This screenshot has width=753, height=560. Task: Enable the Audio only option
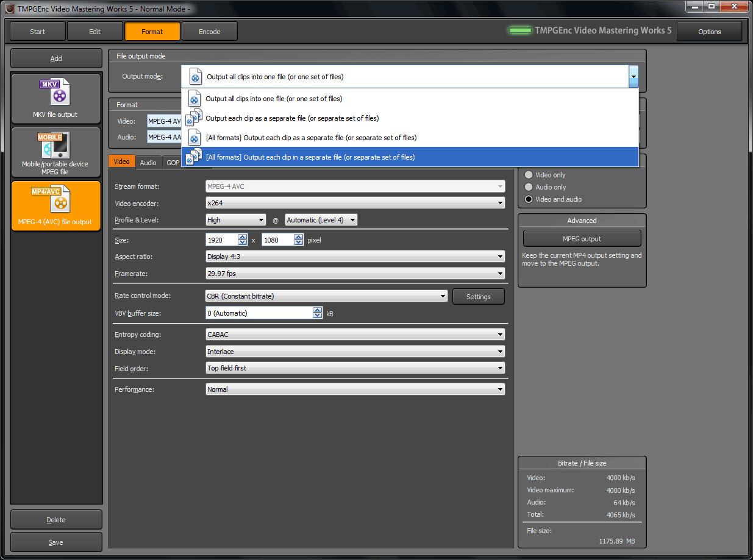527,186
